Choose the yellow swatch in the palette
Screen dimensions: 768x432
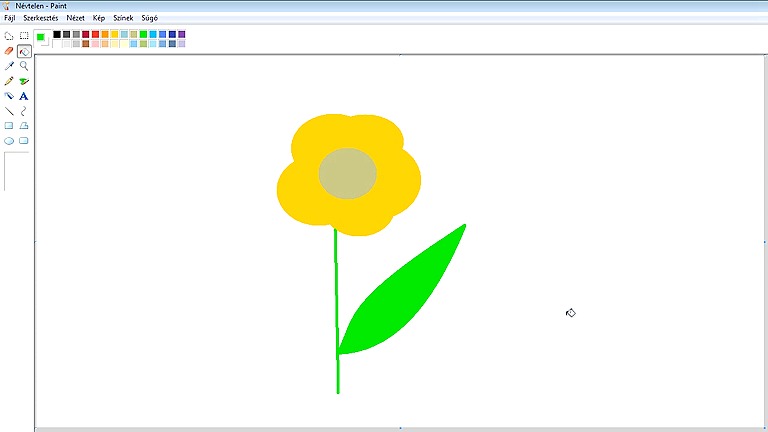click(115, 34)
